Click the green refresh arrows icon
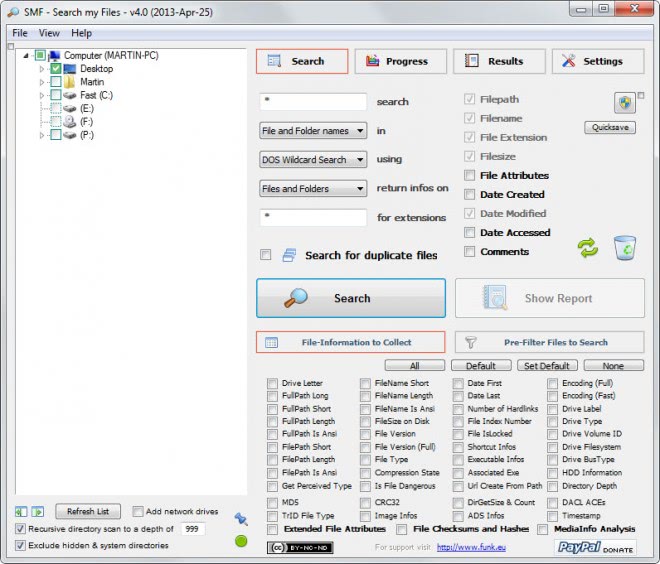The height and width of the screenshot is (564, 660). coord(588,248)
